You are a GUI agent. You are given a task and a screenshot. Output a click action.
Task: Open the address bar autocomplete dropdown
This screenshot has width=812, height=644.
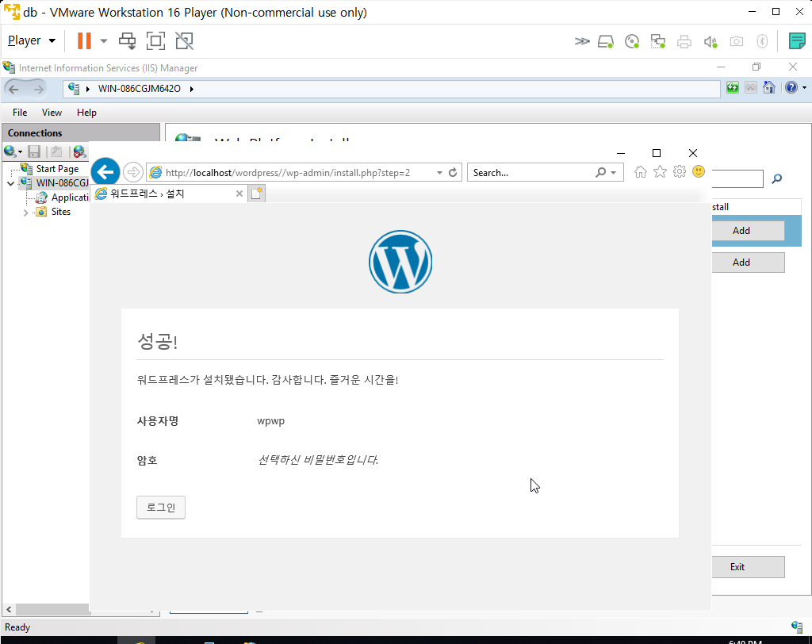(439, 173)
